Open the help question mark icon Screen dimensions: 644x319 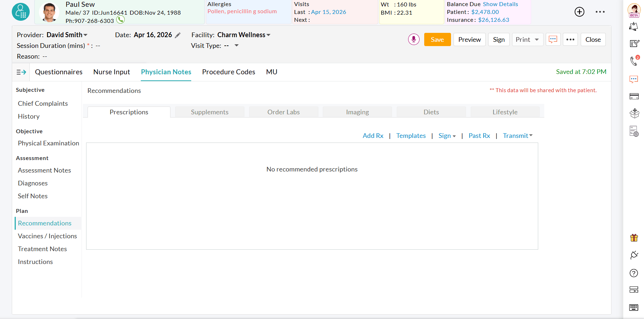tap(634, 273)
